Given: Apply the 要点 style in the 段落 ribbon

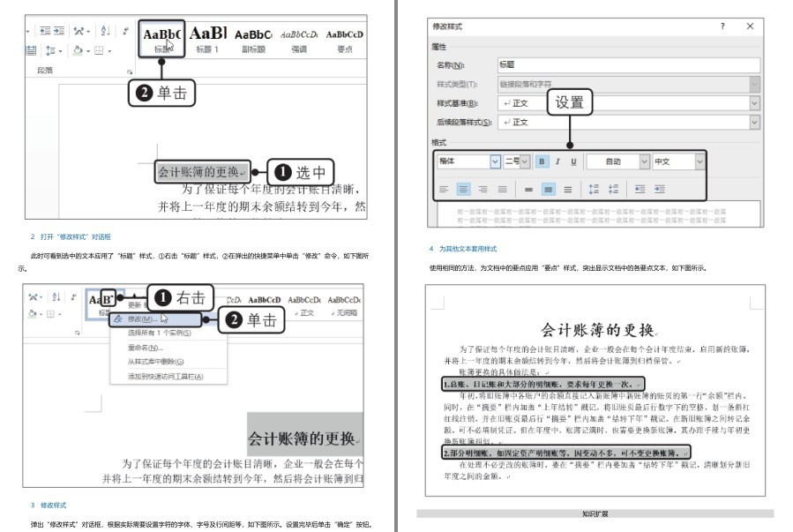Looking at the screenshot, I should point(344,40).
